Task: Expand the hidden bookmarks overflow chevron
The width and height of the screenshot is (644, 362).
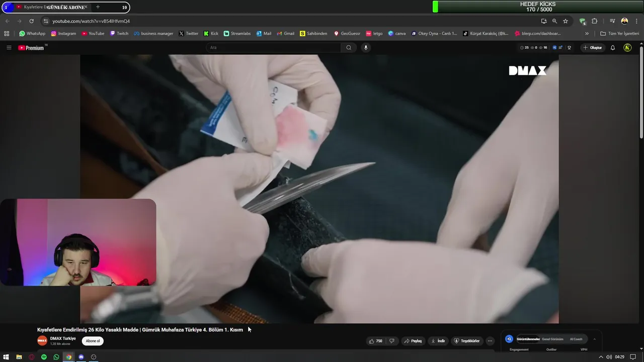Action: coord(587,34)
